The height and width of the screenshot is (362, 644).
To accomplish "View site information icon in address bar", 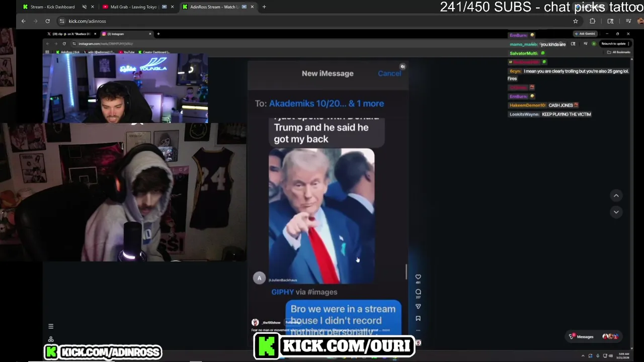I will click(62, 21).
